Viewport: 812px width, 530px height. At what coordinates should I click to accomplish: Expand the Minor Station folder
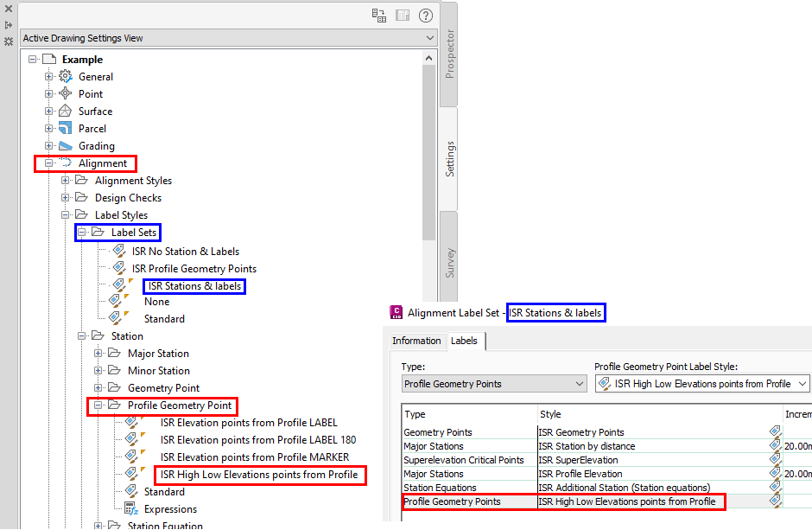pyautogui.click(x=98, y=370)
